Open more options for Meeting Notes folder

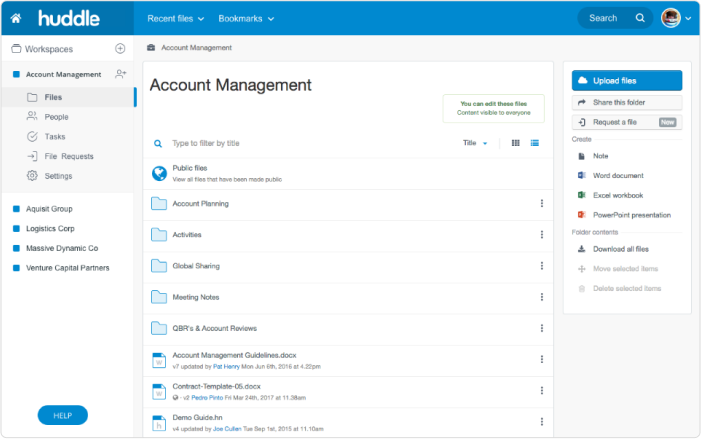(x=542, y=297)
